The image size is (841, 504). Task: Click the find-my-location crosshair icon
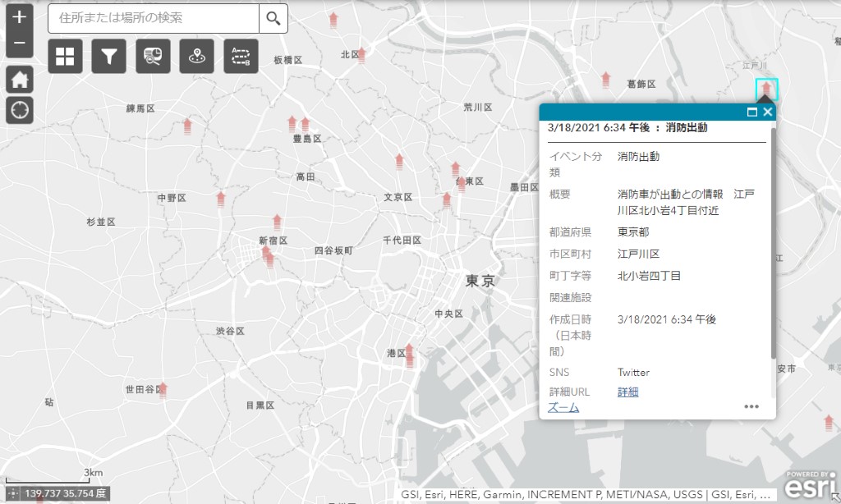point(18,109)
